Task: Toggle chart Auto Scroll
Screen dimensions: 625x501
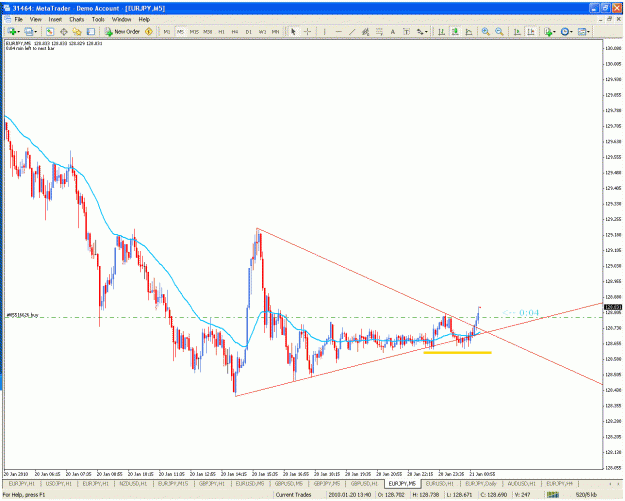Action: [517, 31]
